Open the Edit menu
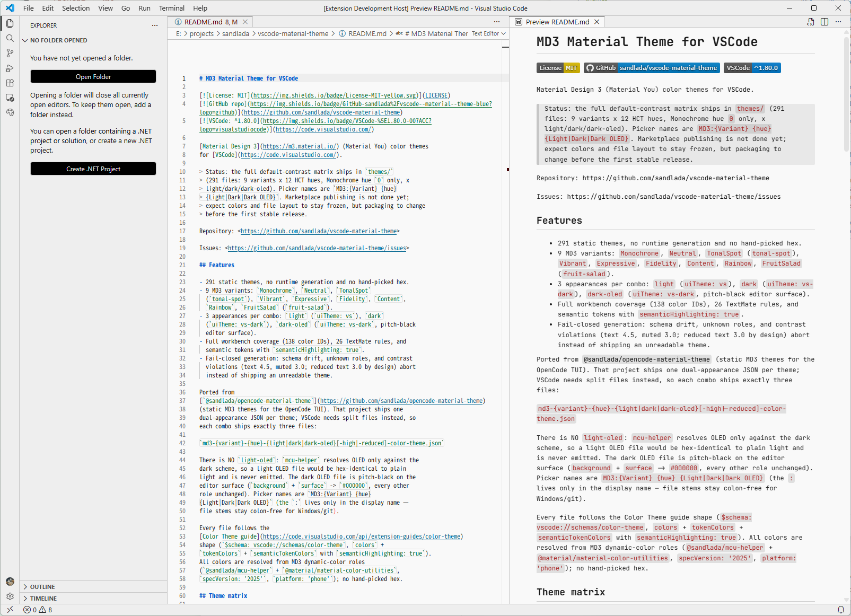 tap(48, 8)
